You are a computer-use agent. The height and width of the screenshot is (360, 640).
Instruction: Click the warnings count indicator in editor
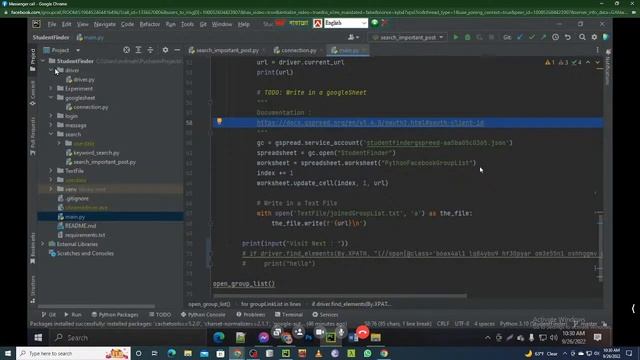point(550,62)
